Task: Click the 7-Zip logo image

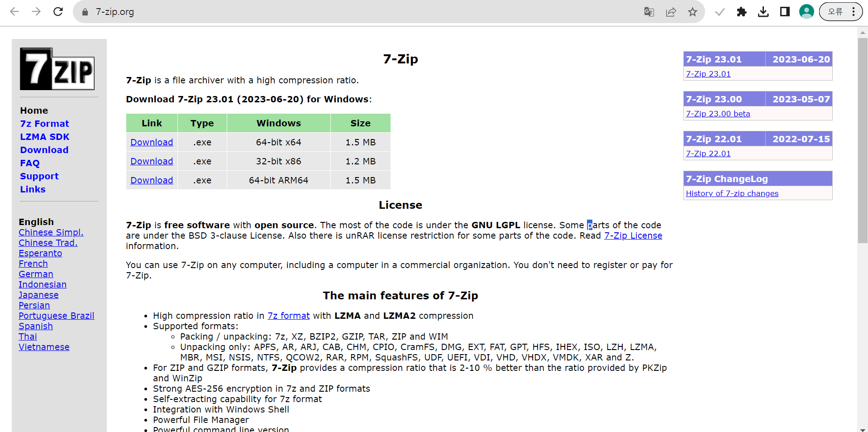Action: [57, 69]
